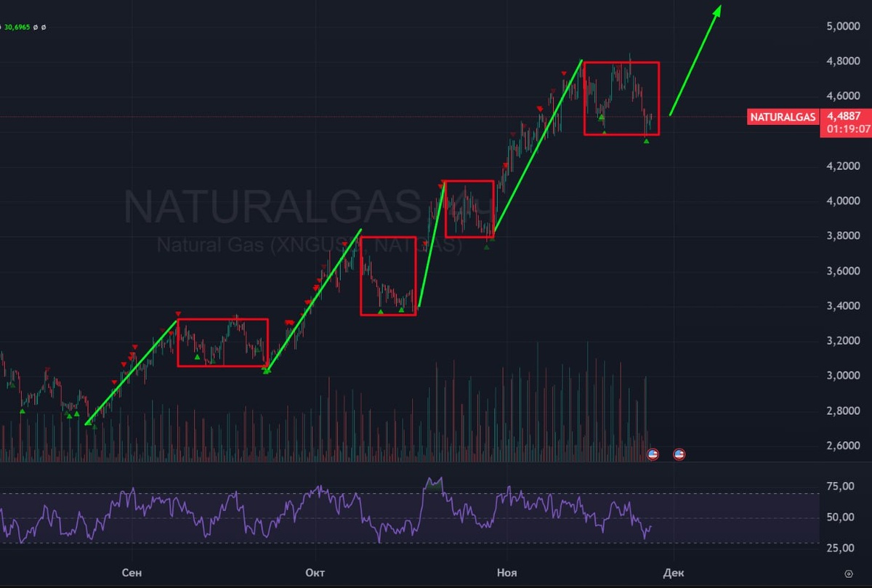Image resolution: width=872 pixels, height=588 pixels.
Task: Click the 2,8000 price axis label
Action: [844, 411]
